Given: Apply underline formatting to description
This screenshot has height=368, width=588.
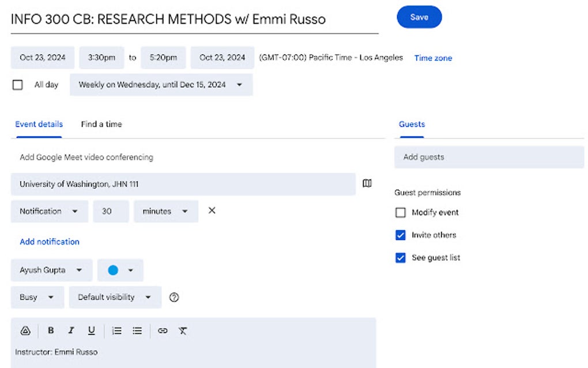Looking at the screenshot, I should (x=91, y=331).
